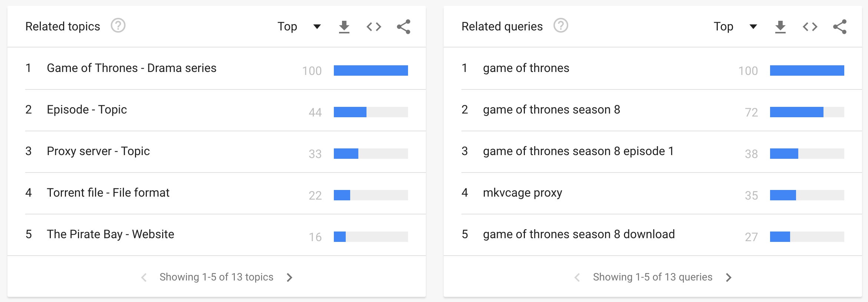The height and width of the screenshot is (302, 868).
Task: Go to next page of queries
Action: [729, 277]
